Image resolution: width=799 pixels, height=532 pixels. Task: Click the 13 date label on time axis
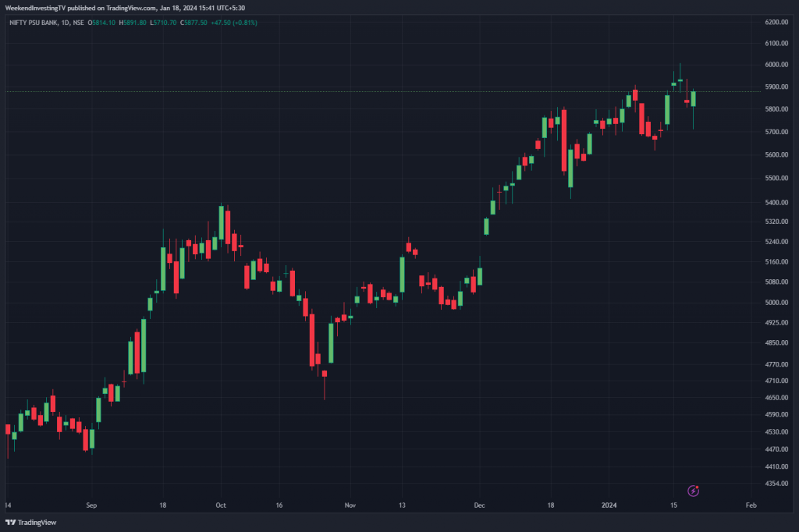[402, 505]
